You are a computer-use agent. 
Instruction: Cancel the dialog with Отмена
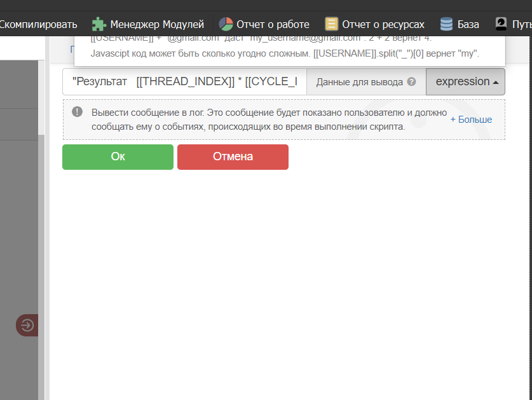[x=233, y=156]
